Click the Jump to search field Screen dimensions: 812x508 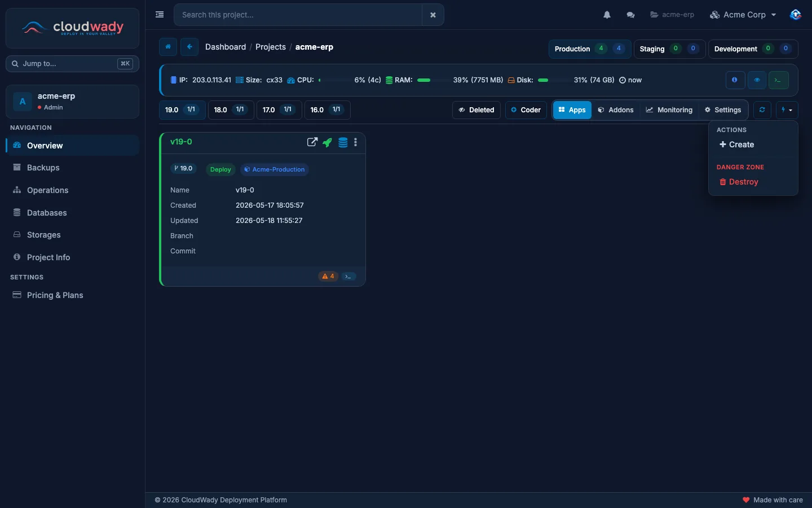[x=72, y=64]
